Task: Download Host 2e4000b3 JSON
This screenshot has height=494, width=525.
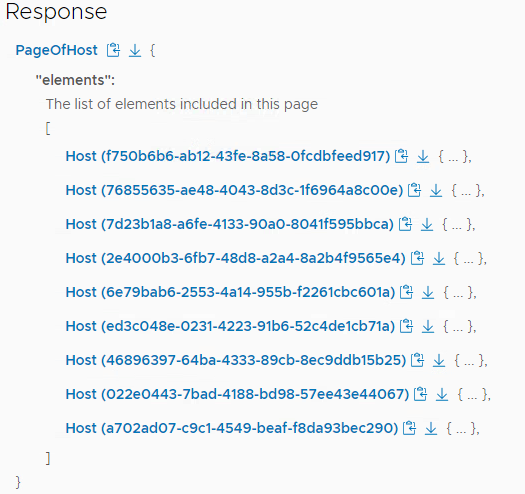Action: [x=439, y=258]
